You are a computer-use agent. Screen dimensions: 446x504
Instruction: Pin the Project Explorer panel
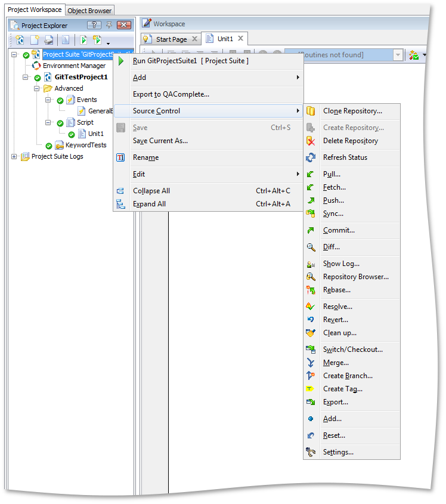(x=109, y=25)
